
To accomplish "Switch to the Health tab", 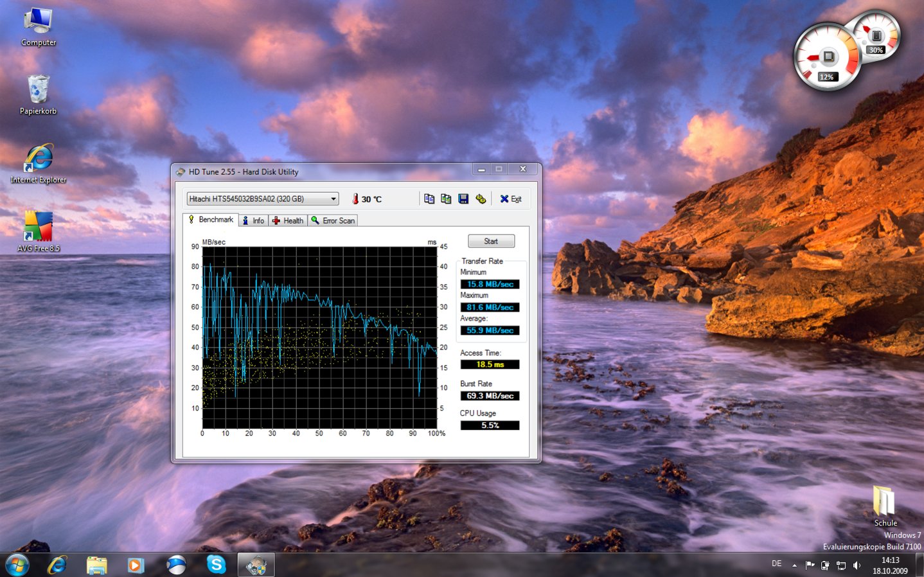I will click(x=288, y=220).
